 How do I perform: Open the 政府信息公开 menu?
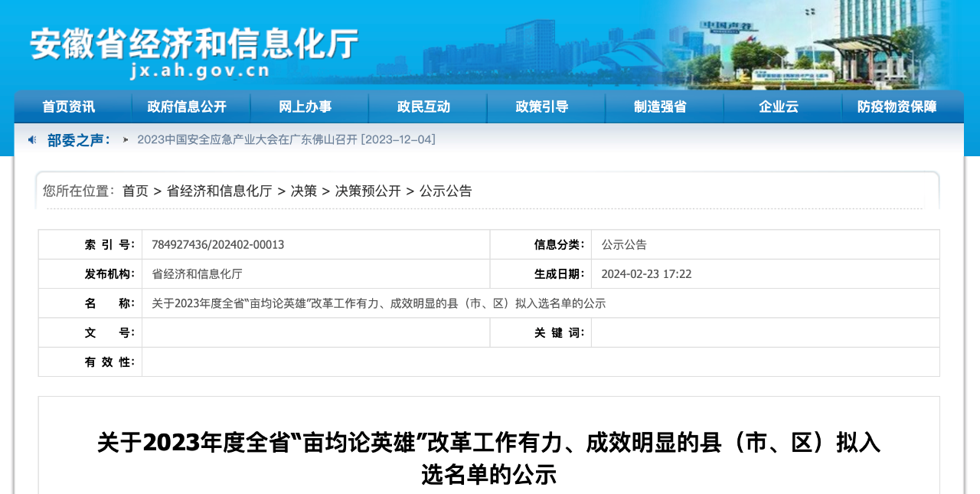(x=187, y=107)
